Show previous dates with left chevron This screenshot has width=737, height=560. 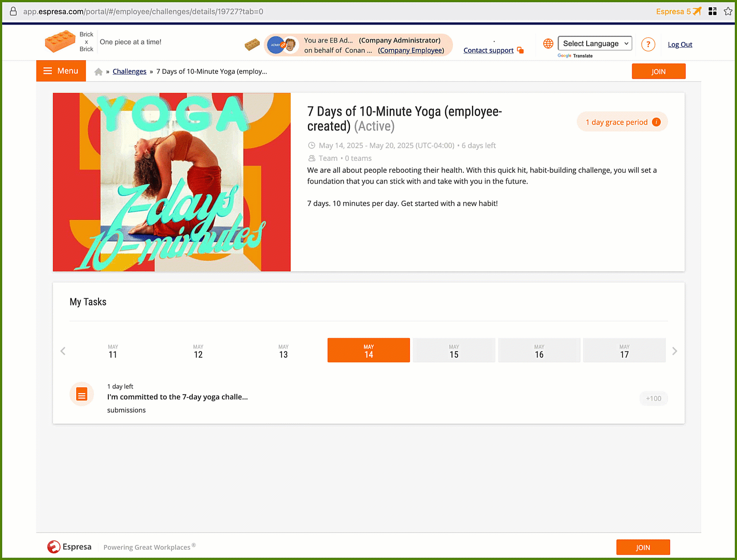63,351
